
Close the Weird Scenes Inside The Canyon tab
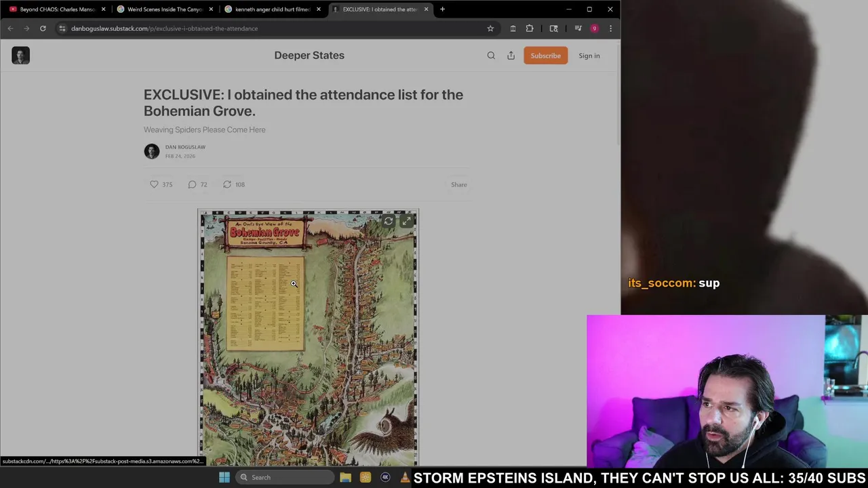(x=211, y=9)
